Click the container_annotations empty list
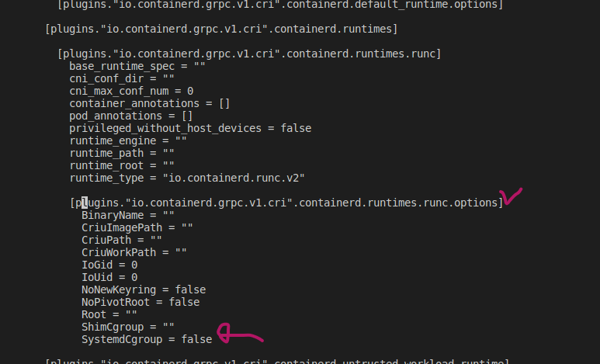Viewport: 600px width, 364px height. 224,103
